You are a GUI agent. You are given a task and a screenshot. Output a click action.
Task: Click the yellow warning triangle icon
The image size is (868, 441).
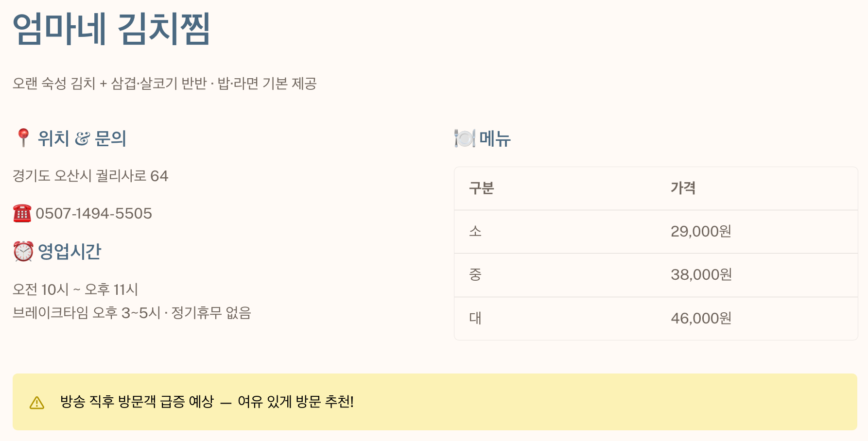pyautogui.click(x=37, y=403)
